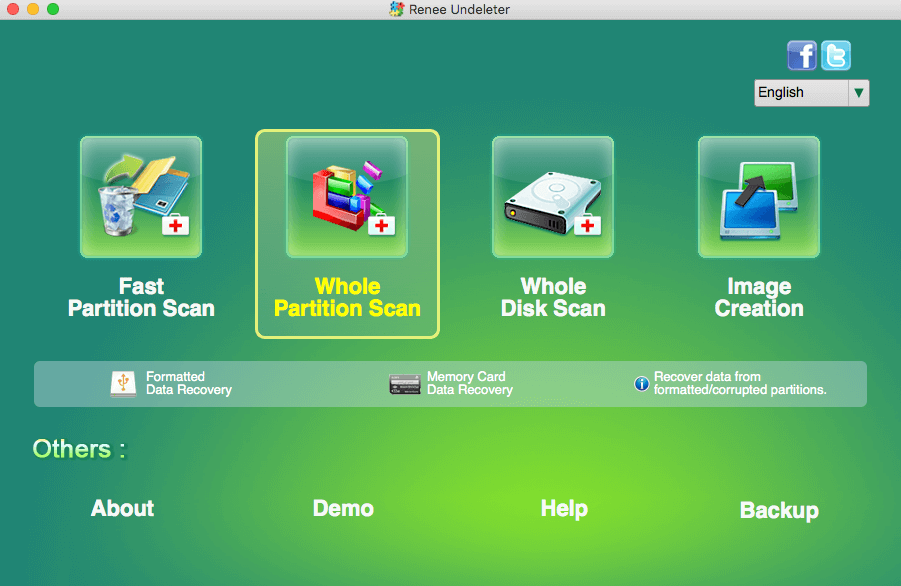This screenshot has width=901, height=586.
Task: Open the Demo link
Action: [343, 508]
